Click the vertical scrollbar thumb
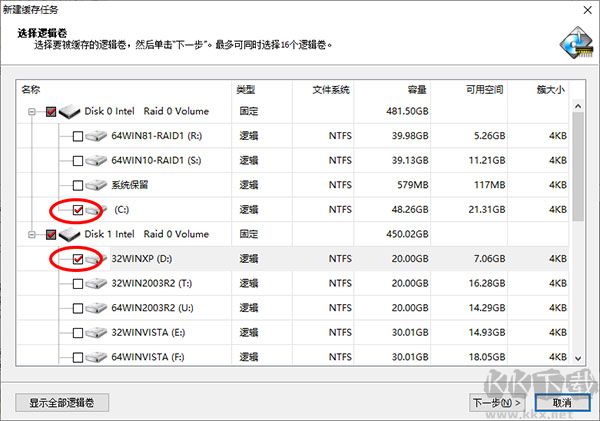This screenshot has width=600, height=421. [578, 166]
